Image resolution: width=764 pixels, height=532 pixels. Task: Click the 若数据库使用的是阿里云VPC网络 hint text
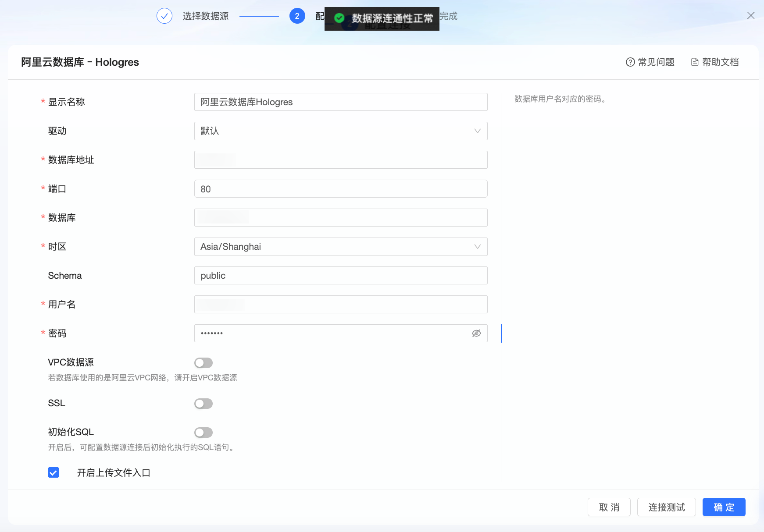click(x=143, y=378)
